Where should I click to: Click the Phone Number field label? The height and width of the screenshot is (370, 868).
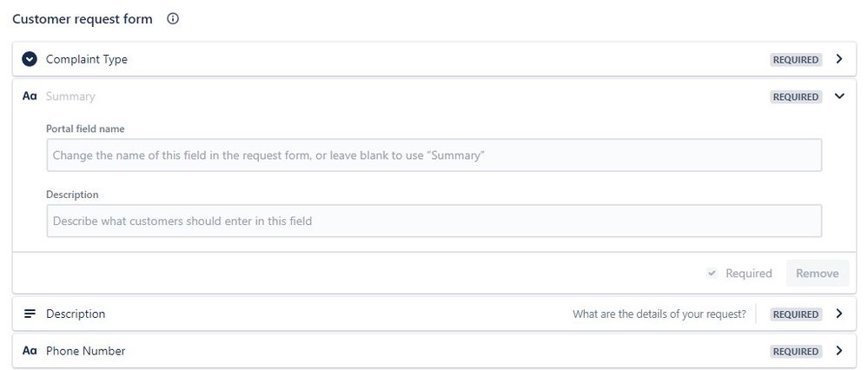tap(85, 351)
